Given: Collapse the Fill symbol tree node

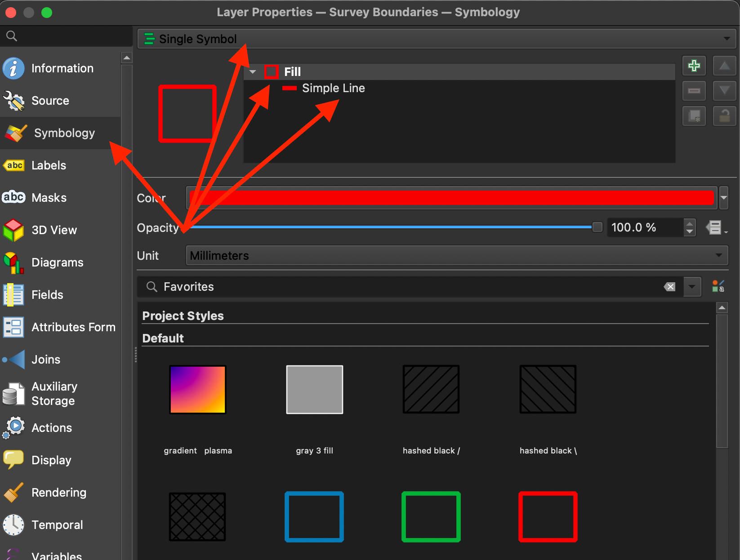Looking at the screenshot, I should (x=253, y=72).
